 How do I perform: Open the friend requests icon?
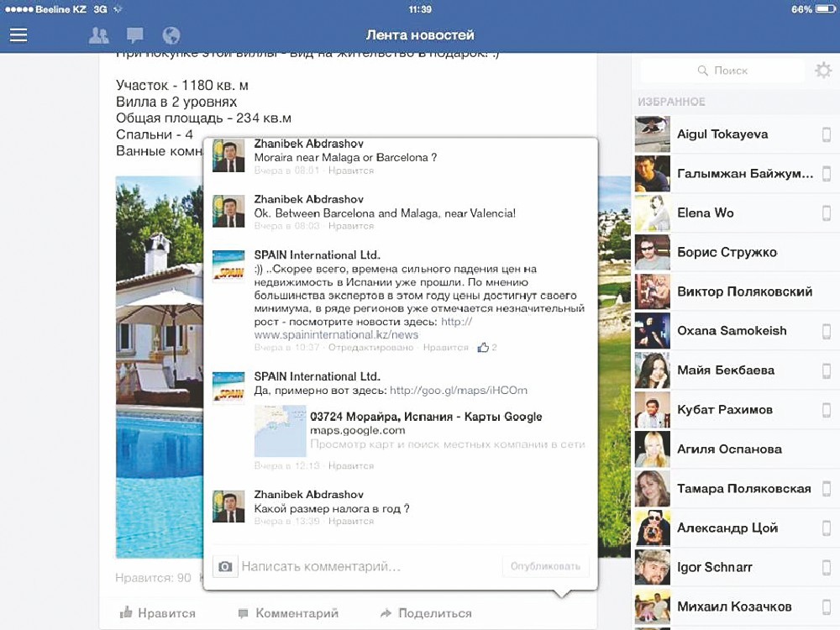point(99,35)
